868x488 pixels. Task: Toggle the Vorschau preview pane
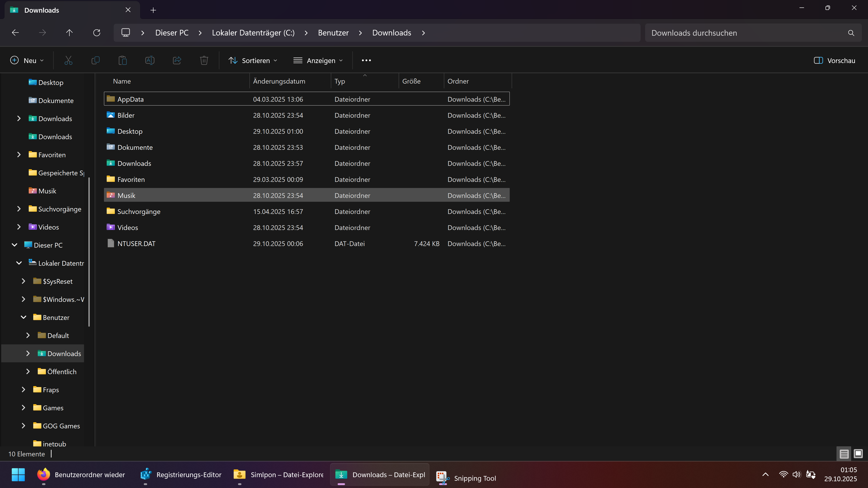pyautogui.click(x=834, y=61)
